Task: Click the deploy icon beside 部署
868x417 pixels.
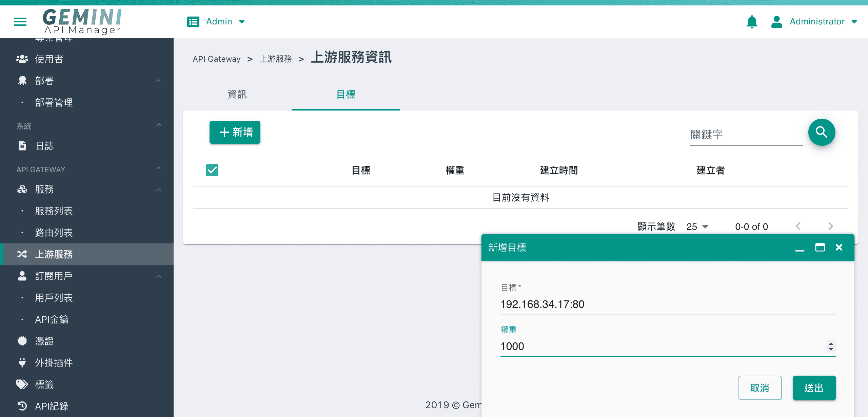Action: [x=22, y=81]
